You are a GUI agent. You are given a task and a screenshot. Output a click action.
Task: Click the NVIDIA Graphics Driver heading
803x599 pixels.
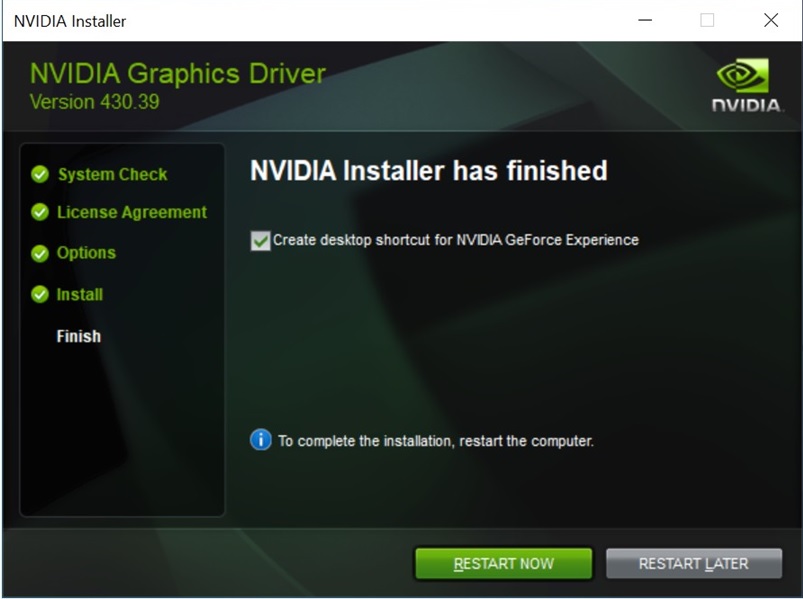[178, 74]
